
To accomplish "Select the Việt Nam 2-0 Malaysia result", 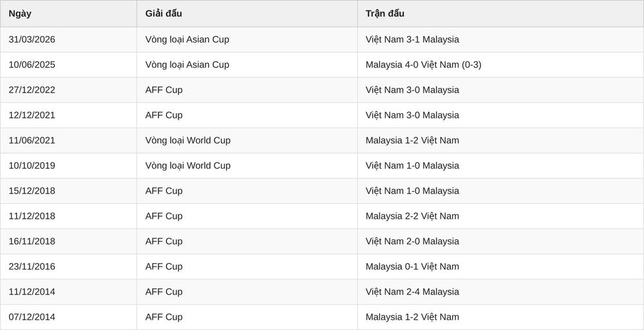I will tap(500, 242).
